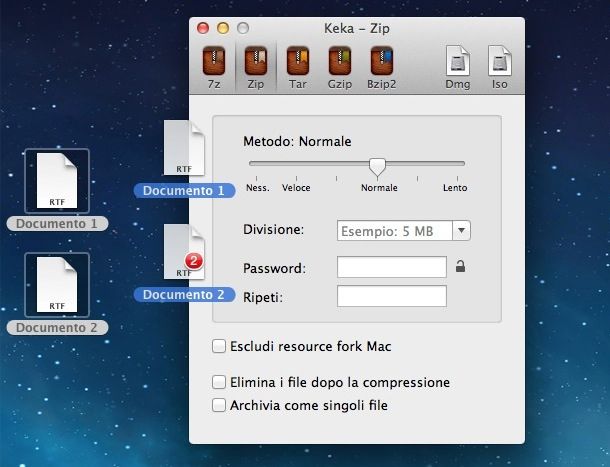The image size is (610, 467).
Task: Click the Divisione size text field
Action: click(x=395, y=230)
